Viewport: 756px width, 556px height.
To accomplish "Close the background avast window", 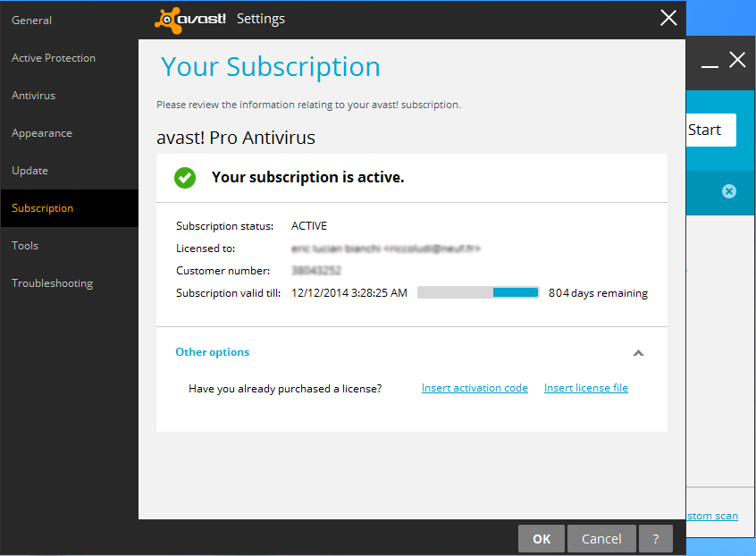I will tap(737, 60).
